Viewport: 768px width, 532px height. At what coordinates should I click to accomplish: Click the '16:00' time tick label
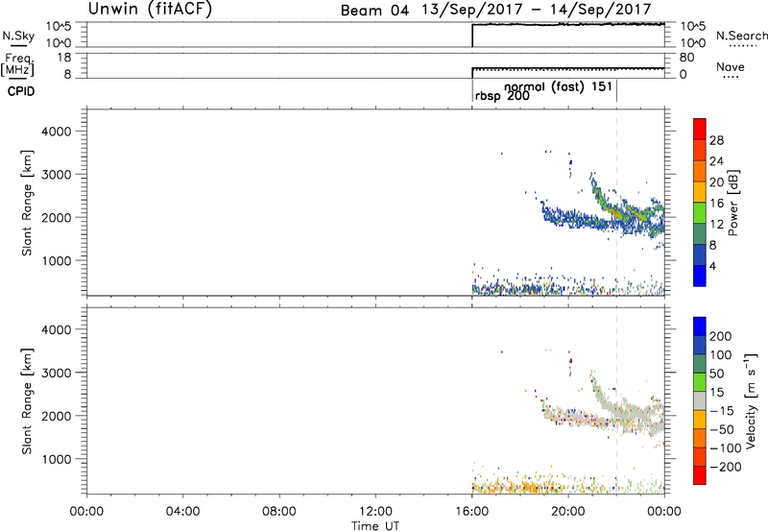click(x=472, y=512)
